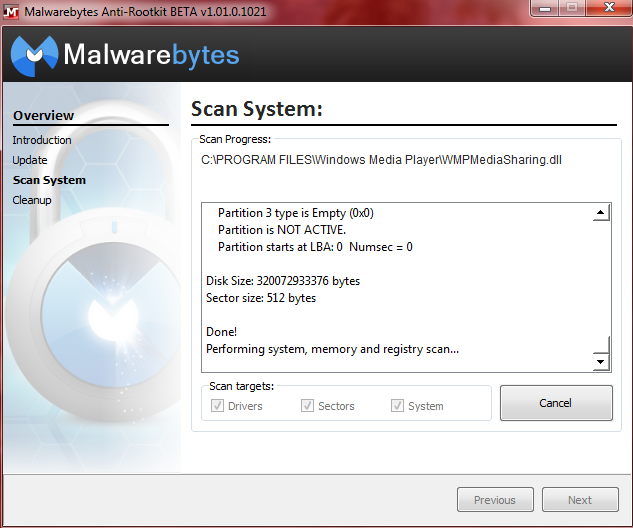Toggle the Drivers scan target checkbox
633x528 pixels.
coord(217,406)
